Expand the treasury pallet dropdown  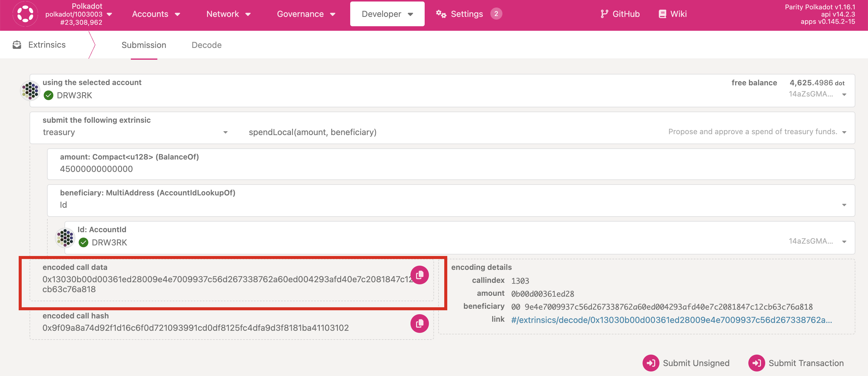136,132
